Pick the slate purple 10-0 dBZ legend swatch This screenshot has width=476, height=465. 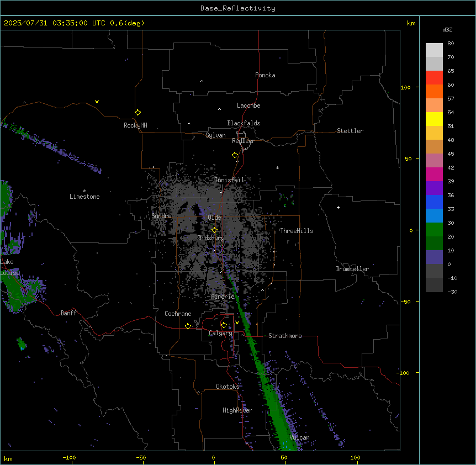click(434, 257)
